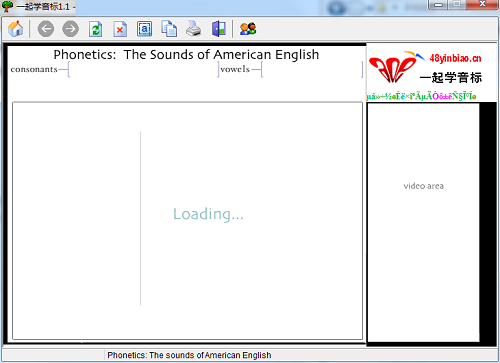Viewport: 500px width, 363px height.
Task: Minimize the 一起学音标 window
Action: pyautogui.click(x=439, y=5)
